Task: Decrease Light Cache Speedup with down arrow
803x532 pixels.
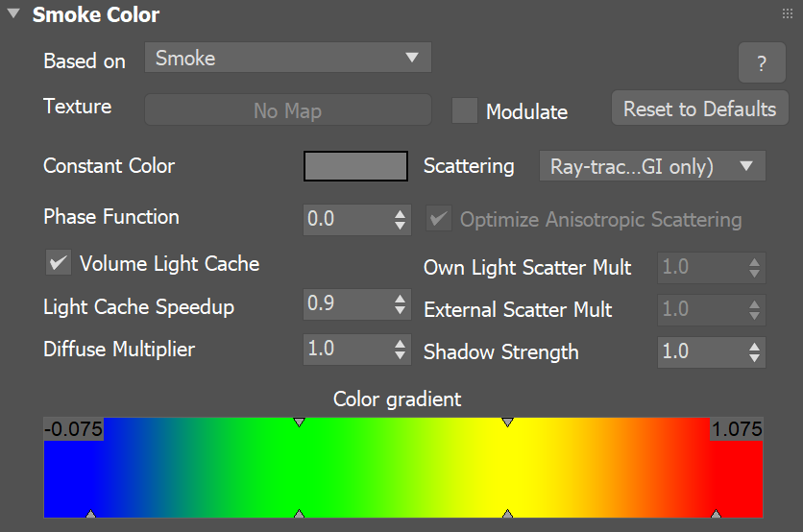Action: pos(401,311)
